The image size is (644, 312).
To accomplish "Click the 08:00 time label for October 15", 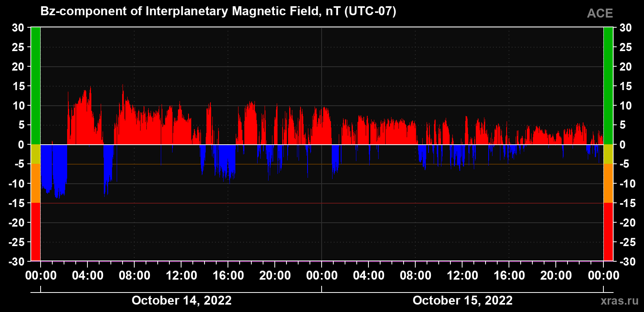I will pyautogui.click(x=416, y=275).
